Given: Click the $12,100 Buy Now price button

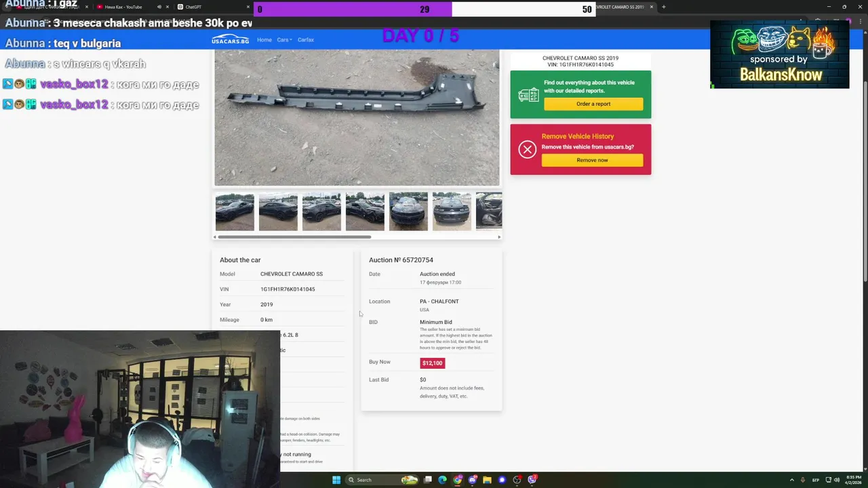Looking at the screenshot, I should [432, 363].
